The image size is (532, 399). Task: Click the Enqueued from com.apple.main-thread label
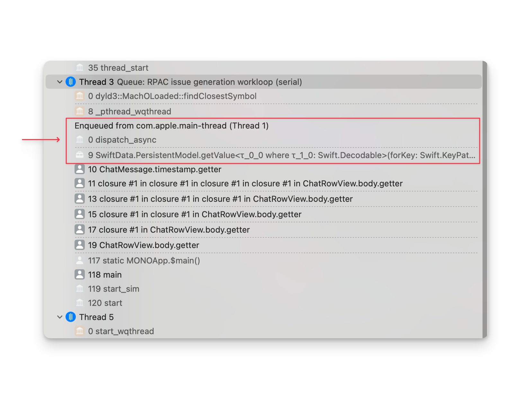171,126
